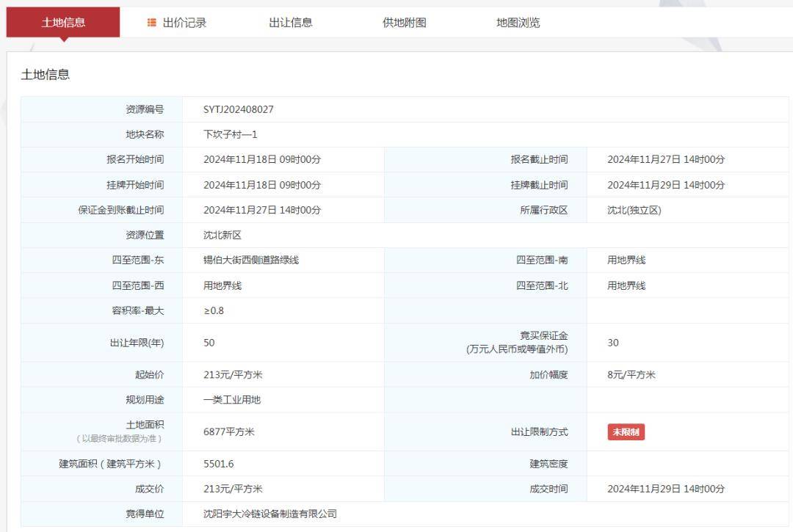This screenshot has height=532, width=793.
Task: Click the 四至范围-西 value 用地界线
Action: coord(222,286)
